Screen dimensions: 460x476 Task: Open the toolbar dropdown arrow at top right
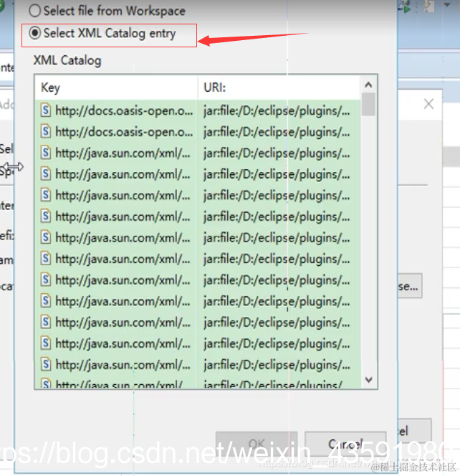447,5
